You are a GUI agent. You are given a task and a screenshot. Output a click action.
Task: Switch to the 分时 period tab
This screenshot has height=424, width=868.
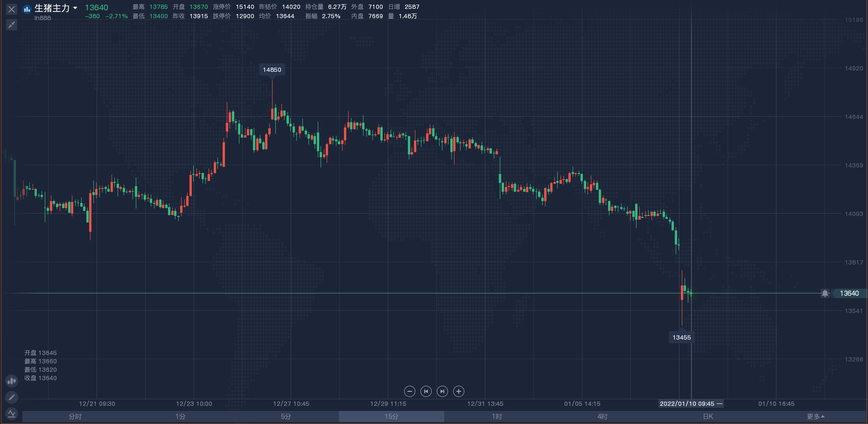pos(75,417)
